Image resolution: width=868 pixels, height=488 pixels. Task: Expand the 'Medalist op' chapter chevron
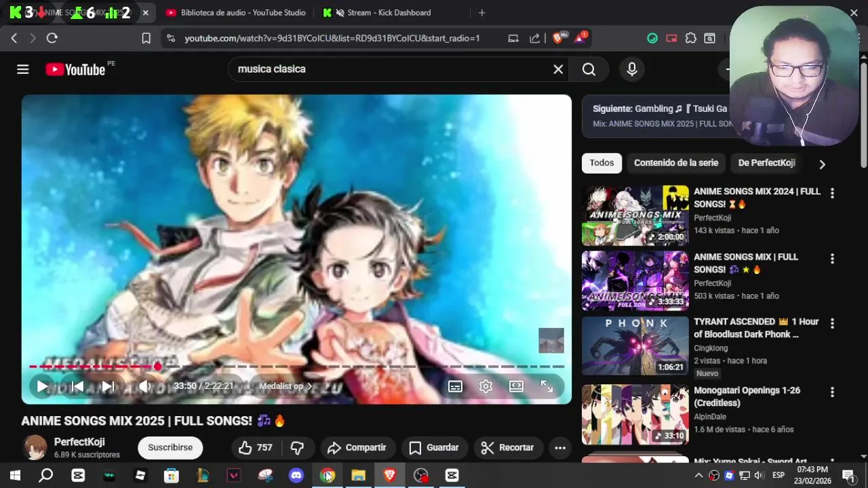(x=310, y=386)
